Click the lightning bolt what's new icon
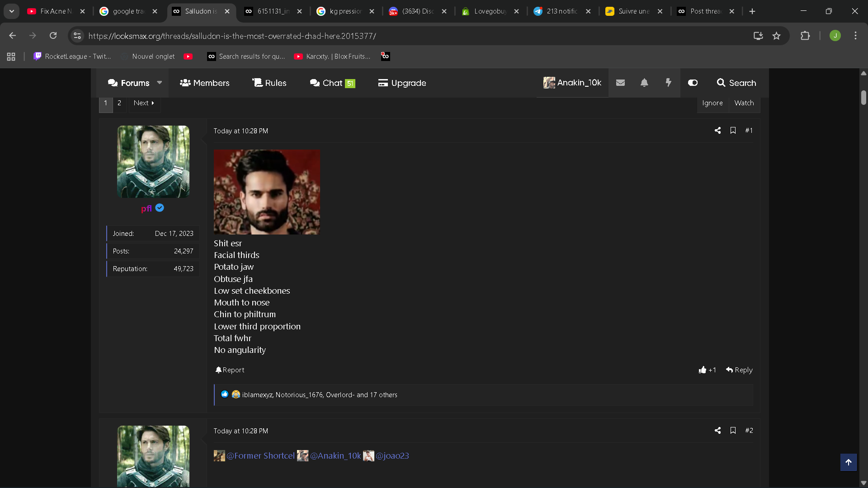Viewport: 868px width, 488px height. pyautogui.click(x=668, y=83)
